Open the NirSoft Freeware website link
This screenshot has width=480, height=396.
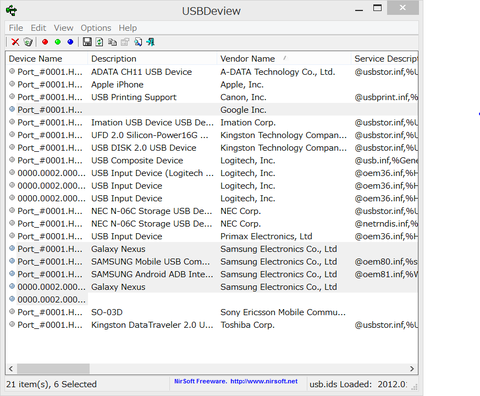[236, 381]
